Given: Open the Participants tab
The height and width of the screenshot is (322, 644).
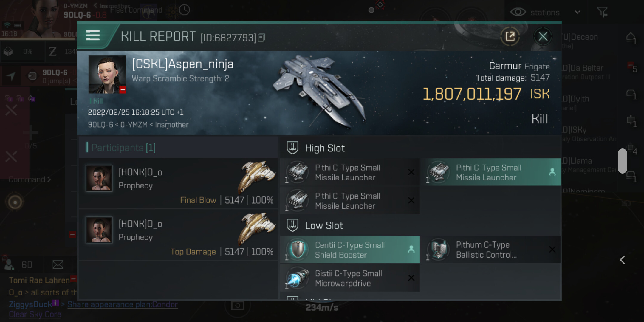Looking at the screenshot, I should click(123, 148).
